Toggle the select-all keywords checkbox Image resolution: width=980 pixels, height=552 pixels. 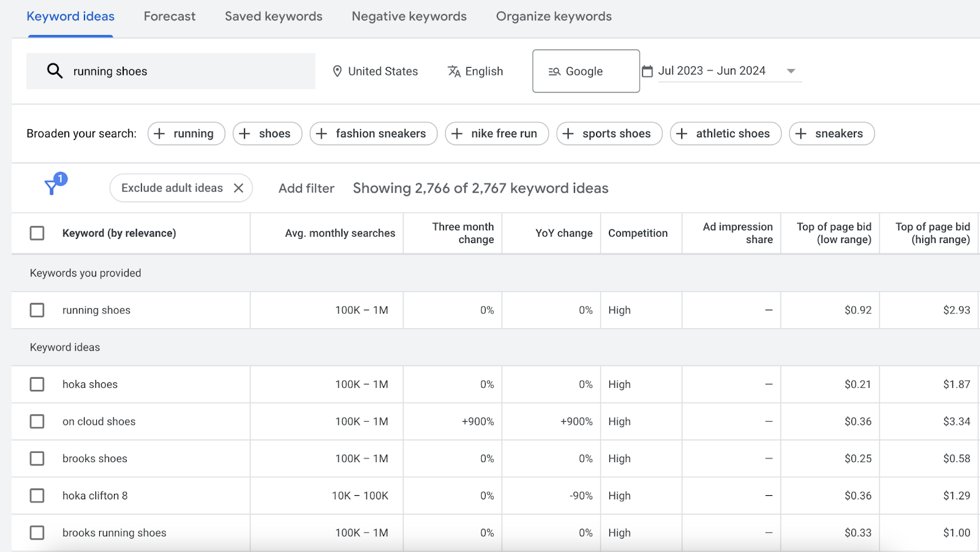point(37,233)
